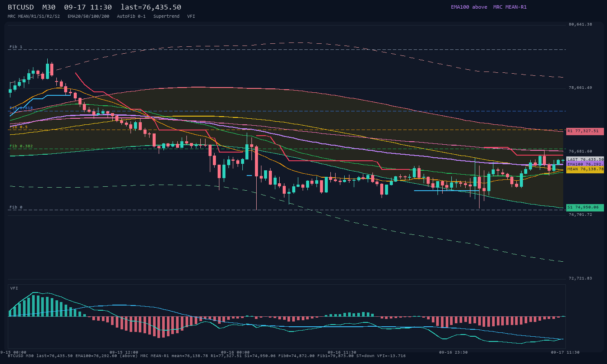Click the 09-16 00:00 time axis label
The image size is (607, 364).
[x=235, y=352]
